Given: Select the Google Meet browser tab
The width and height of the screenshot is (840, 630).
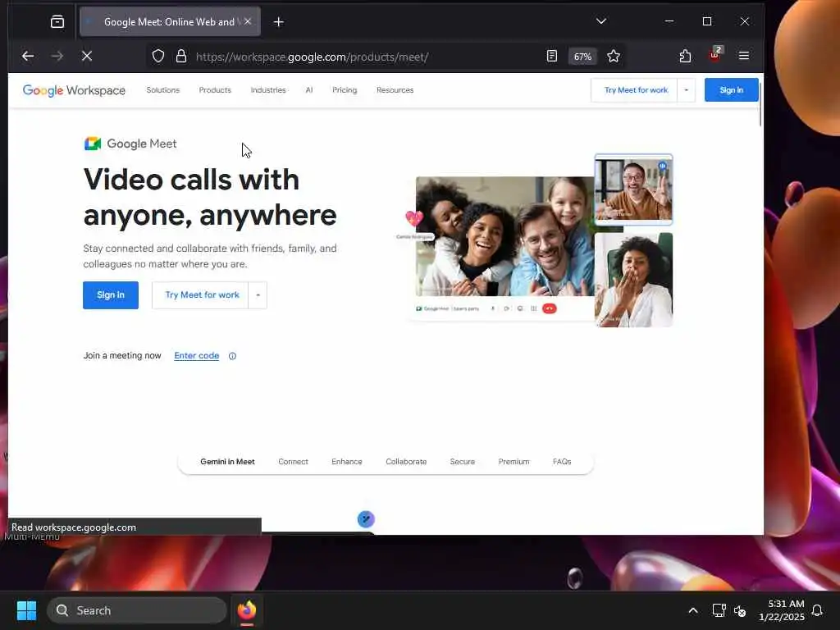Looking at the screenshot, I should [170, 21].
